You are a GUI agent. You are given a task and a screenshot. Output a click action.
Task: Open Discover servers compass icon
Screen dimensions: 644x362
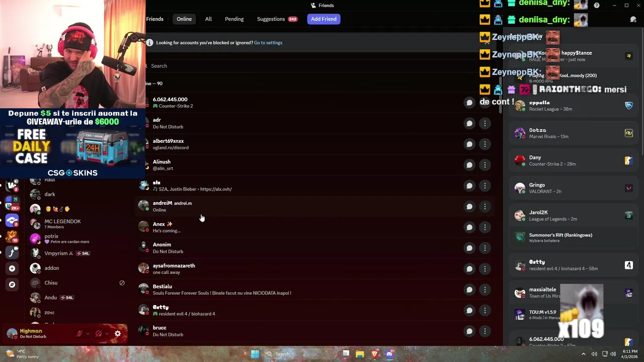(x=12, y=285)
